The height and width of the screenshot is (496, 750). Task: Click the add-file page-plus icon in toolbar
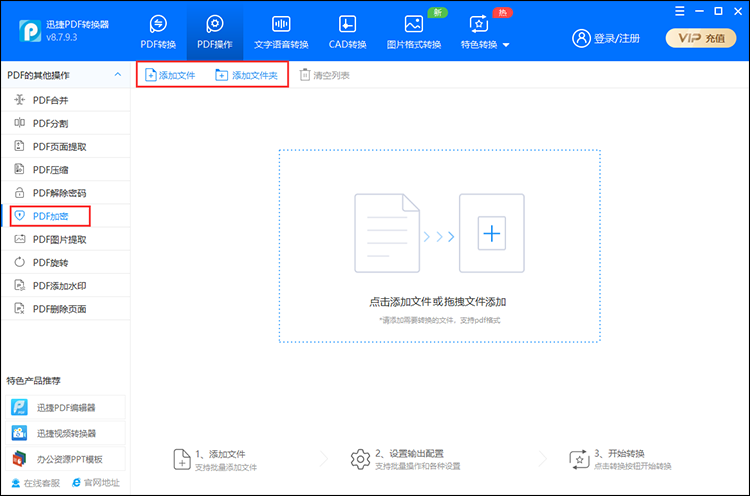(151, 75)
